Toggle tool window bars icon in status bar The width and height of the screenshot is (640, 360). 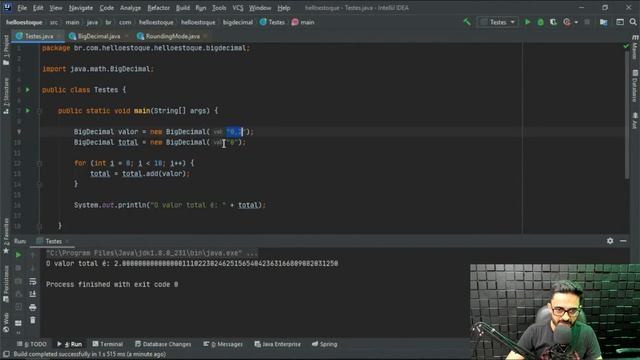pos(6,354)
